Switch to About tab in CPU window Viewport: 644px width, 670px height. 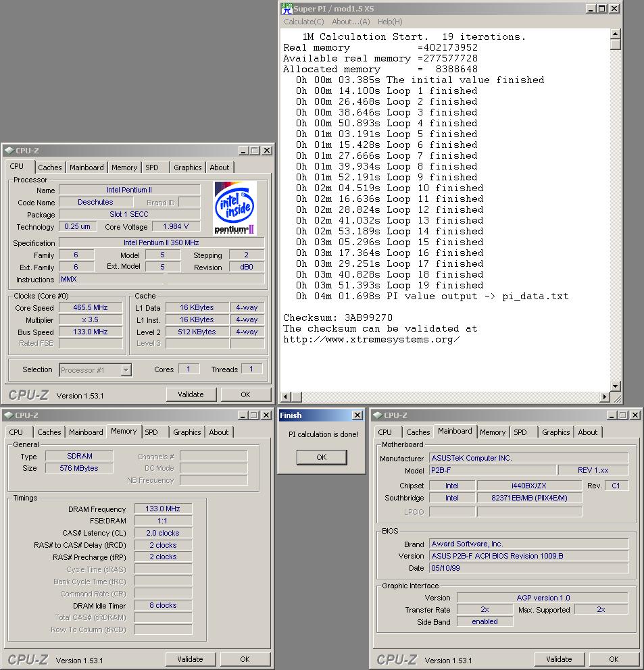coord(220,167)
